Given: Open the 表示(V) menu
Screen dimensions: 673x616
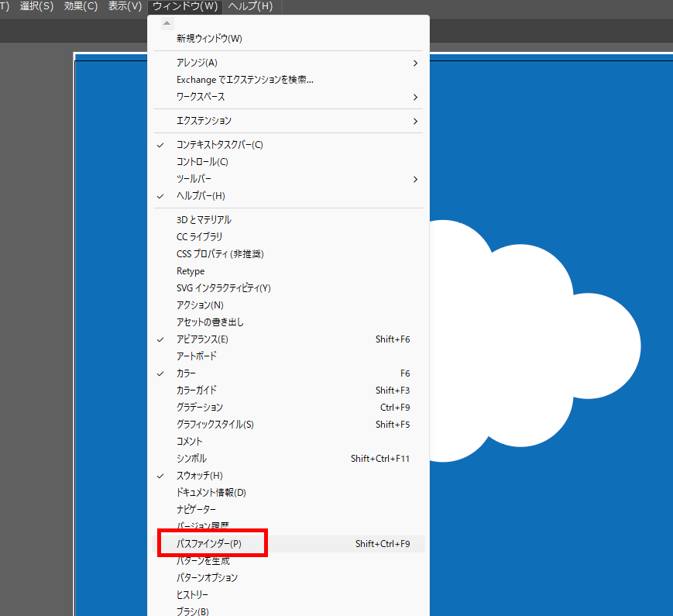Looking at the screenshot, I should (125, 7).
